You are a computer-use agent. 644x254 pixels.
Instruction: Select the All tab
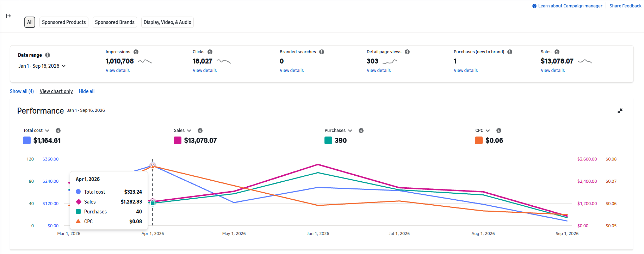click(30, 22)
